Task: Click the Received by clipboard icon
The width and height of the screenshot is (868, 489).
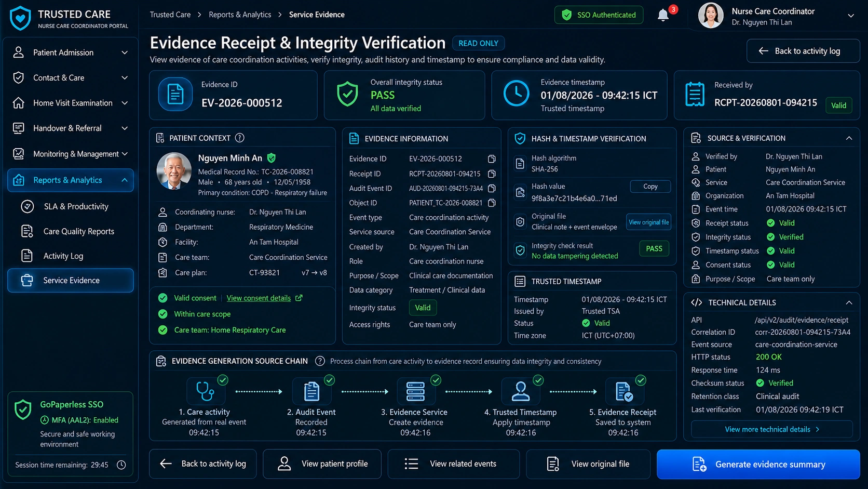Action: pos(695,95)
